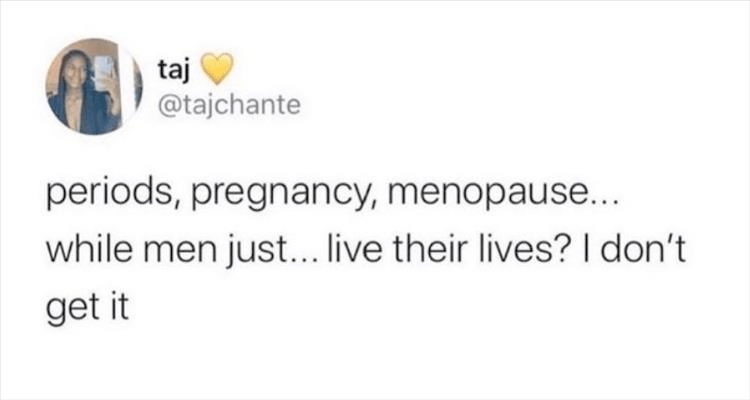Click the yellow heart emoji beside taj

tap(218, 70)
